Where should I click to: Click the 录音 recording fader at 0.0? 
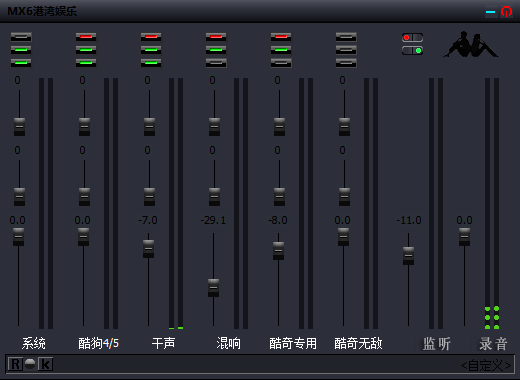[464, 237]
